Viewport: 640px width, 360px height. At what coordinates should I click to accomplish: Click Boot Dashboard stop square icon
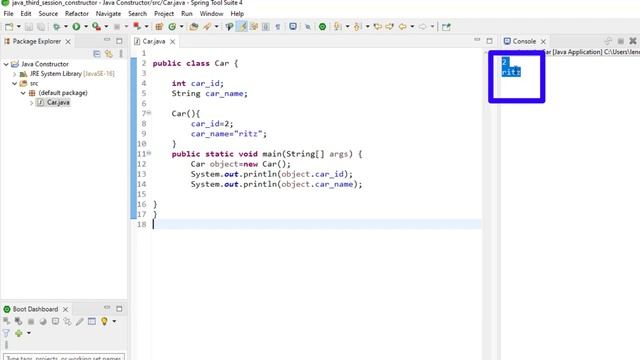[31, 322]
